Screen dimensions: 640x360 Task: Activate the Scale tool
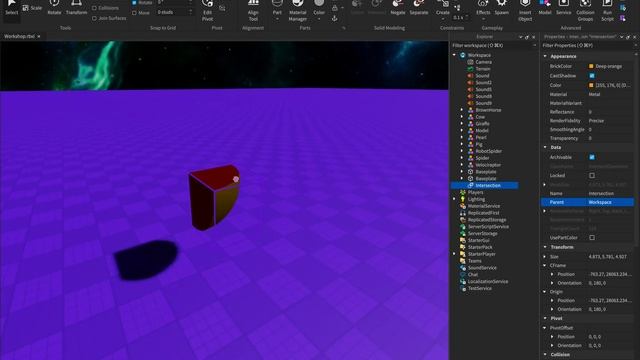pyautogui.click(x=32, y=8)
